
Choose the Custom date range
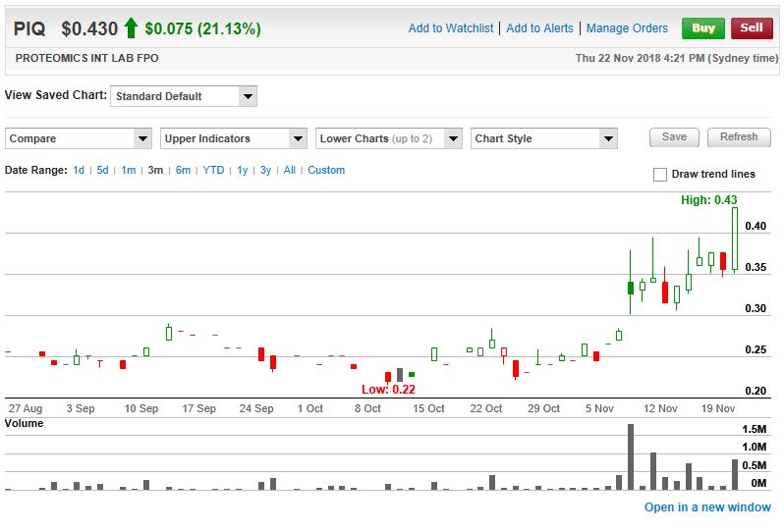(x=326, y=170)
